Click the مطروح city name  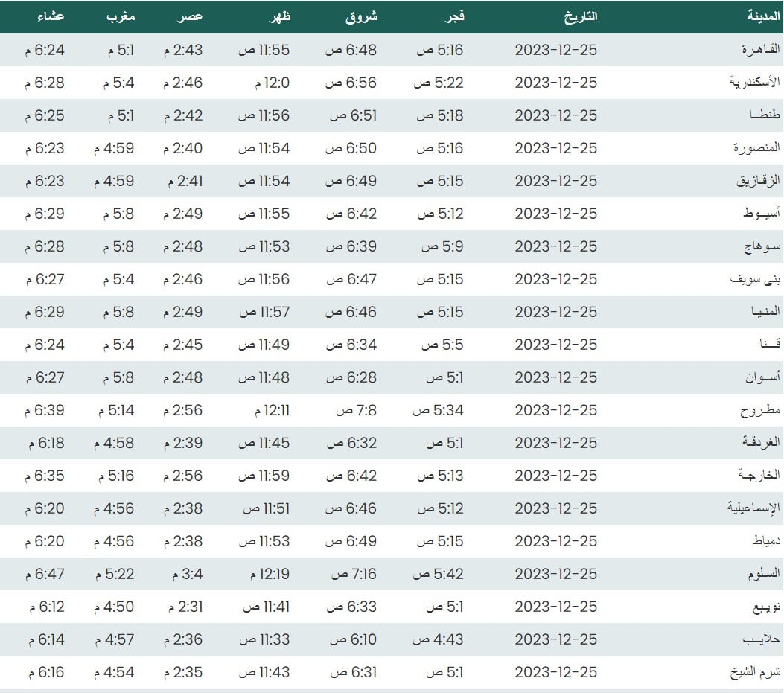(x=760, y=410)
